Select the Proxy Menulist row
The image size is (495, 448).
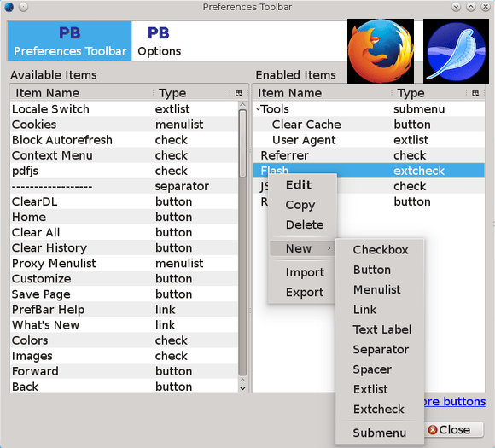point(124,264)
